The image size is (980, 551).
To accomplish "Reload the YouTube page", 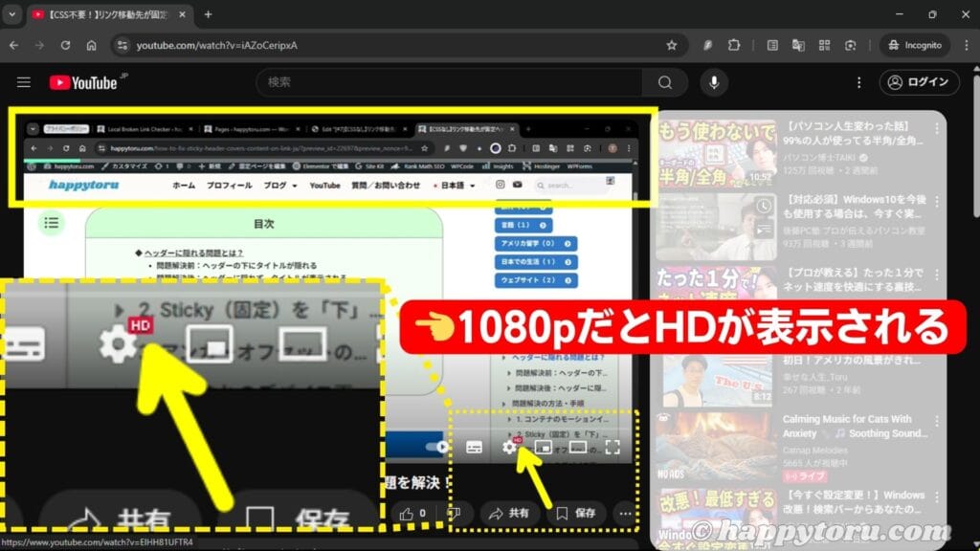I will 65,45.
